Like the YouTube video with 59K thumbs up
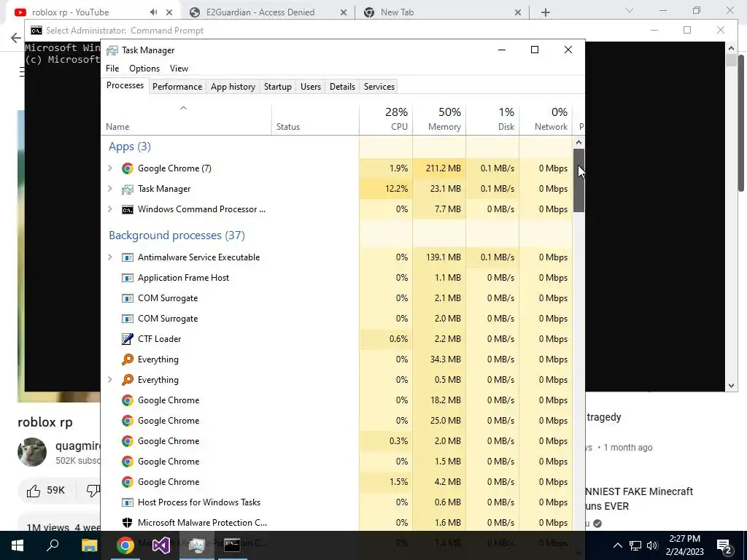Screen dimensions: 747x560 (46, 491)
